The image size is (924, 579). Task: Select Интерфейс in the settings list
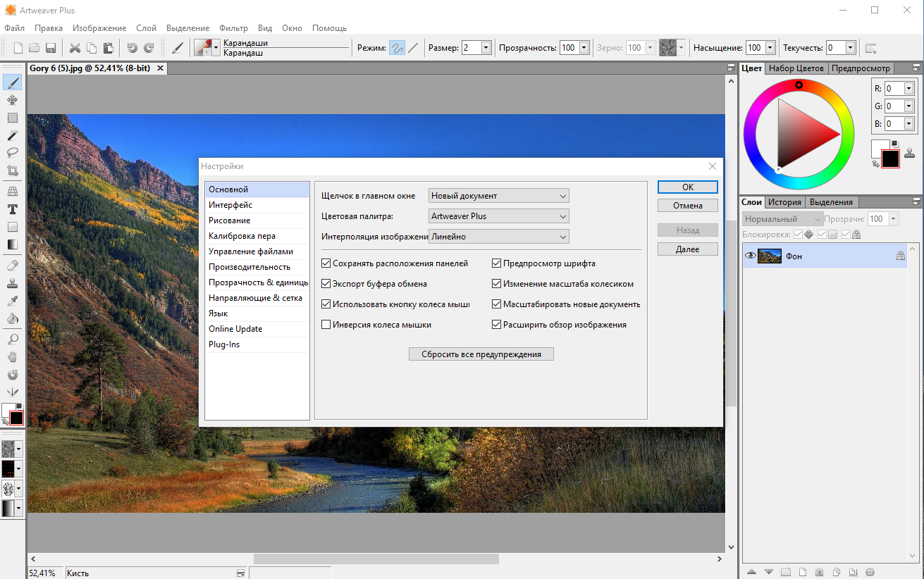coord(257,205)
